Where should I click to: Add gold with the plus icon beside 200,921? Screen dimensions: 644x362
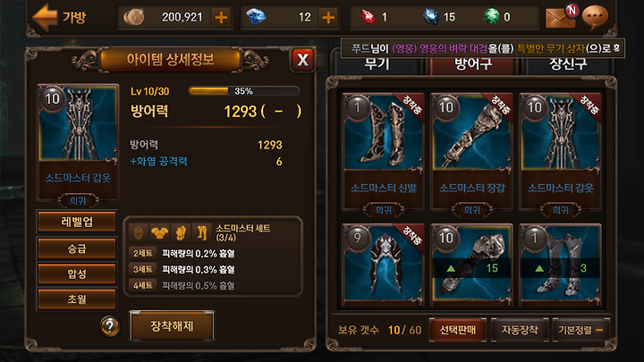[222, 17]
